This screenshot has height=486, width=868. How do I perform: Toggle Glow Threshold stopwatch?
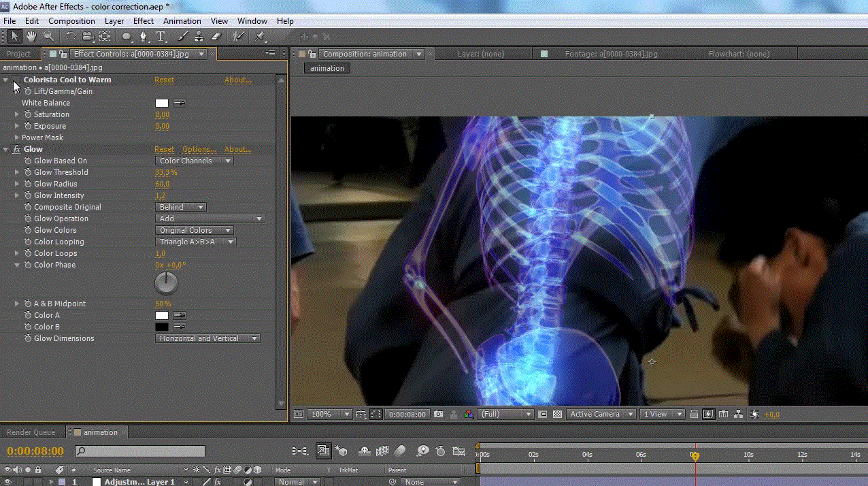[x=28, y=172]
